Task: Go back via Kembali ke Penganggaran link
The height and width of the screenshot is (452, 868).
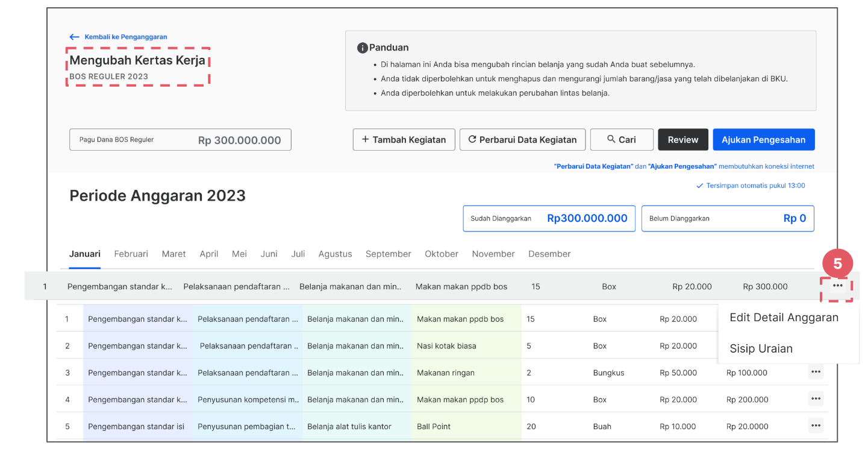Action: point(118,37)
